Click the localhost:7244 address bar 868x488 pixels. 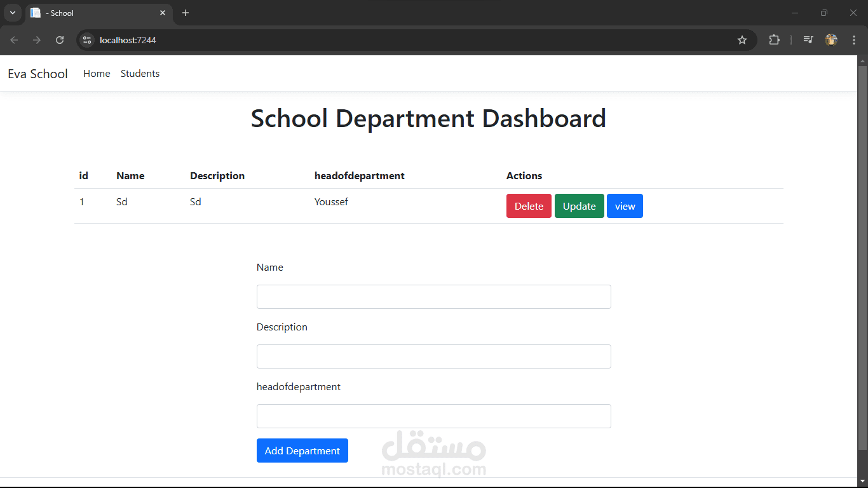[x=416, y=40]
